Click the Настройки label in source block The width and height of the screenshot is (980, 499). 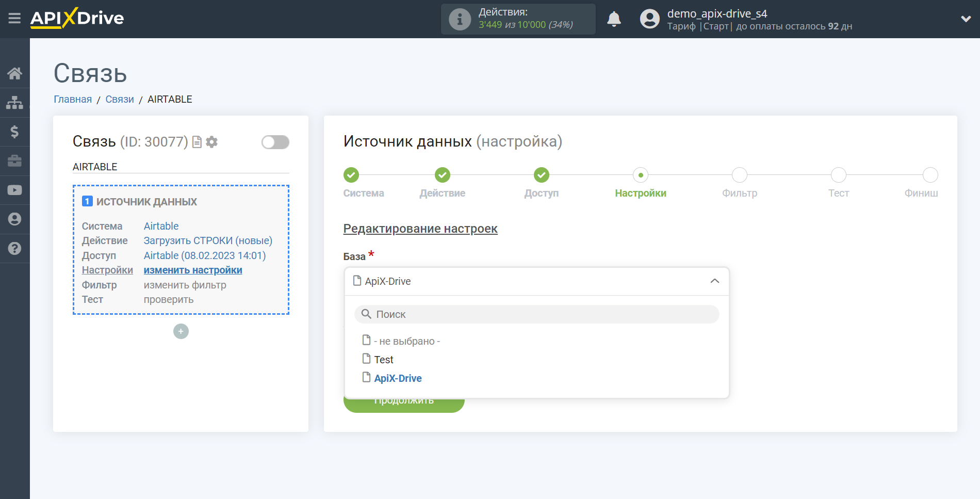(x=107, y=270)
